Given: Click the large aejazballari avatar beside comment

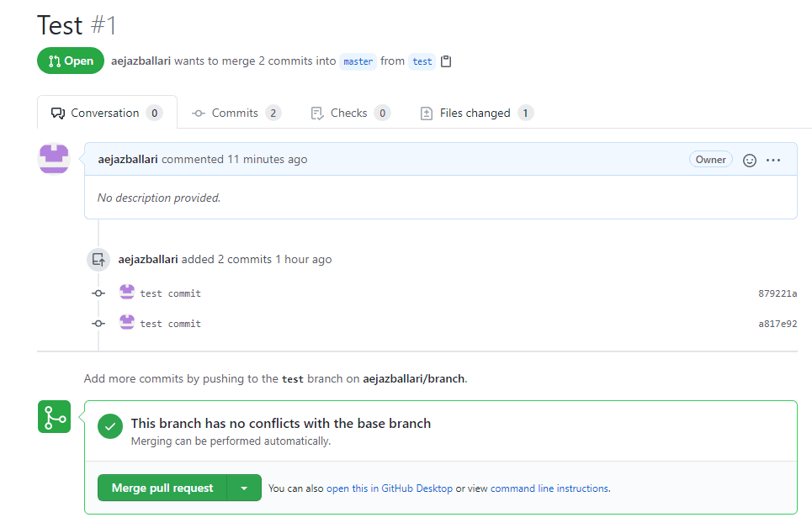Looking at the screenshot, I should pyautogui.click(x=54, y=159).
